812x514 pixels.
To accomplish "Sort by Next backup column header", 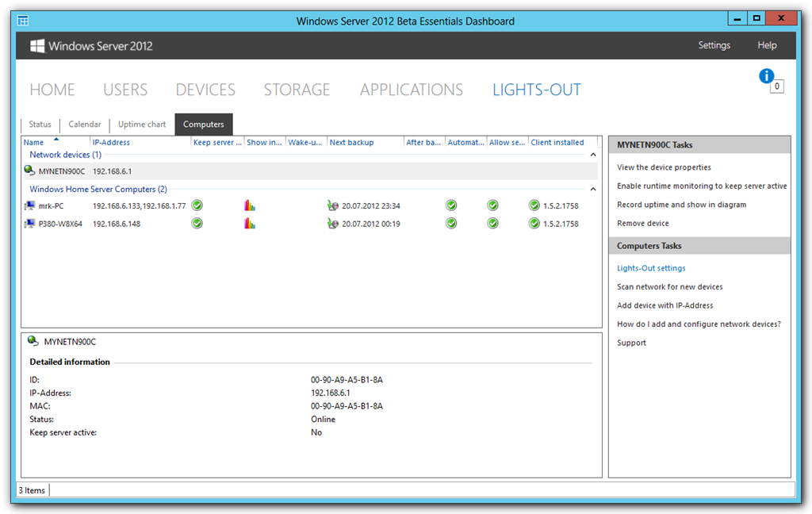I will (351, 143).
